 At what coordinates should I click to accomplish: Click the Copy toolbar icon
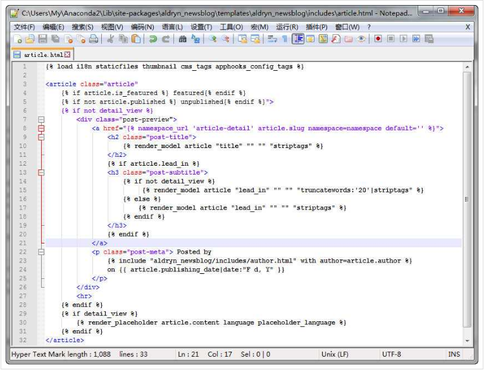pos(123,39)
